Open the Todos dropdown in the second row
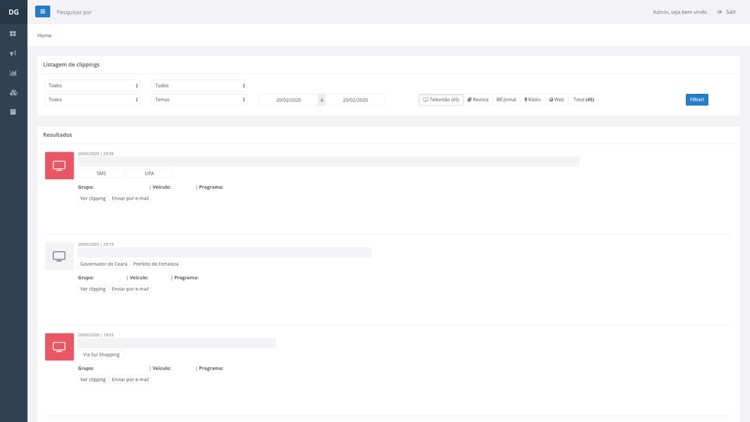The width and height of the screenshot is (750, 422). coord(92,100)
